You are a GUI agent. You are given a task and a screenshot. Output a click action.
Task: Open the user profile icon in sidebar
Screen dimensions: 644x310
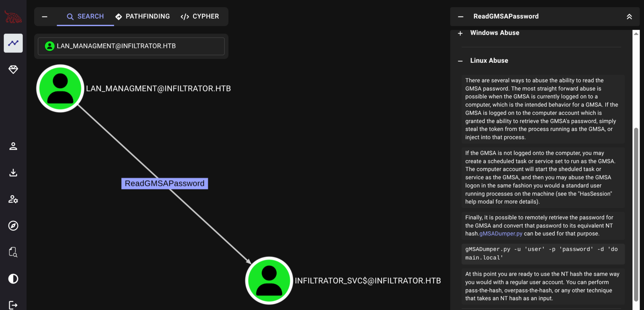point(13,146)
